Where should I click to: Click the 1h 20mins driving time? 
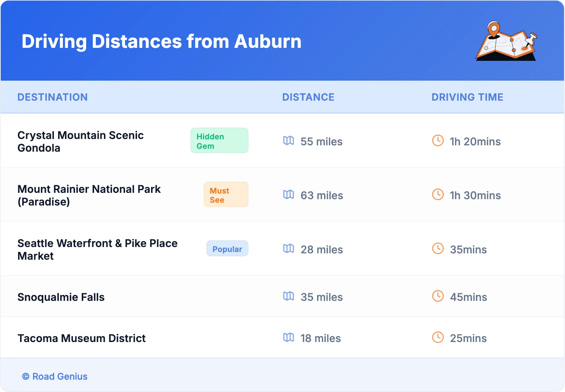(x=475, y=141)
